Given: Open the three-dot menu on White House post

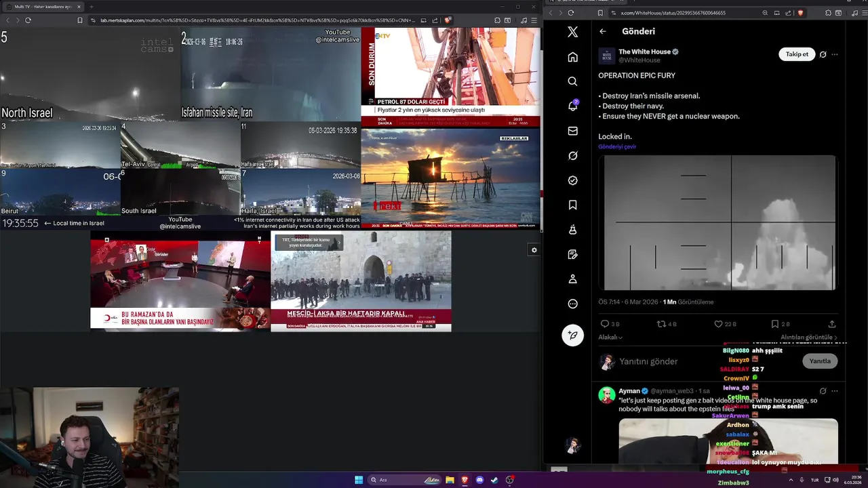Looking at the screenshot, I should click(835, 54).
